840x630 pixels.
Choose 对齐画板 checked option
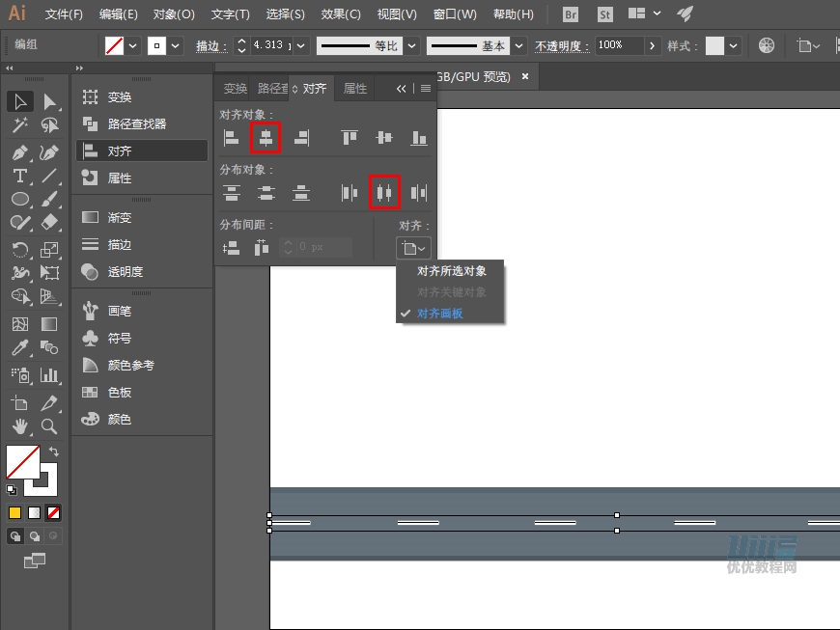[x=439, y=314]
